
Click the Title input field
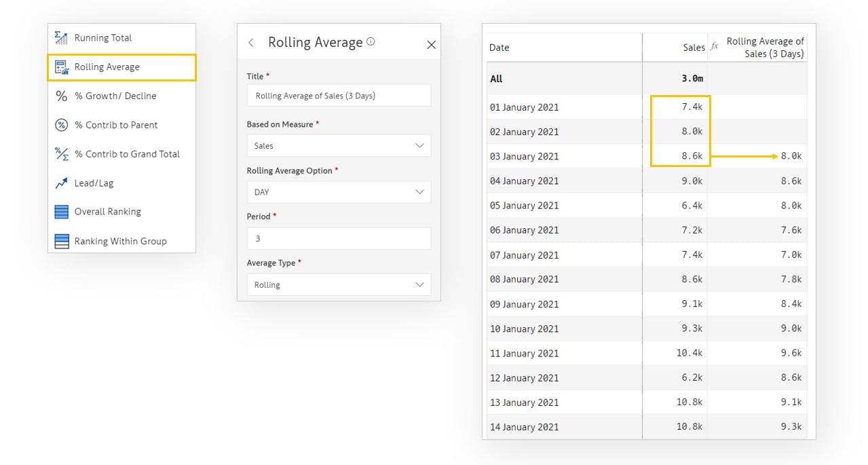coord(339,96)
